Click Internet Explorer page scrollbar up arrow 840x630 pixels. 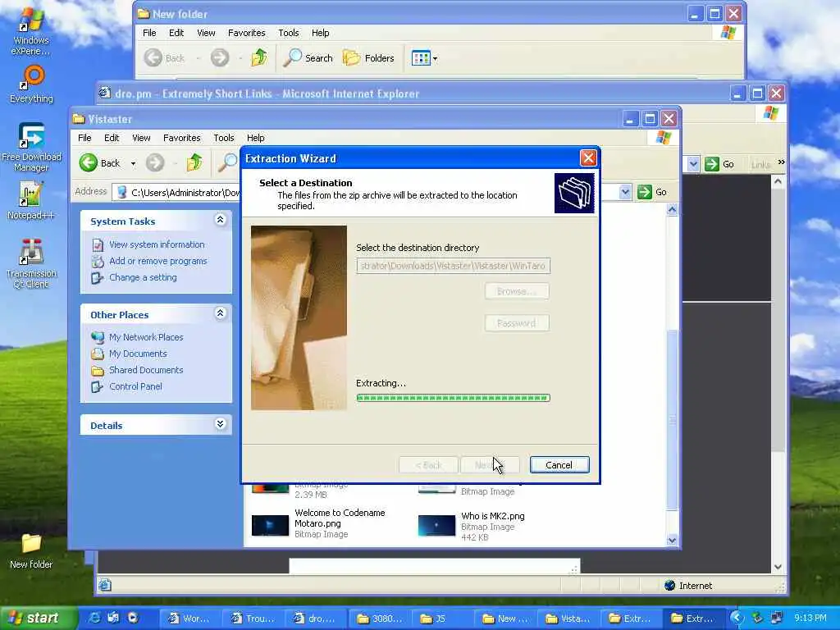point(778,181)
